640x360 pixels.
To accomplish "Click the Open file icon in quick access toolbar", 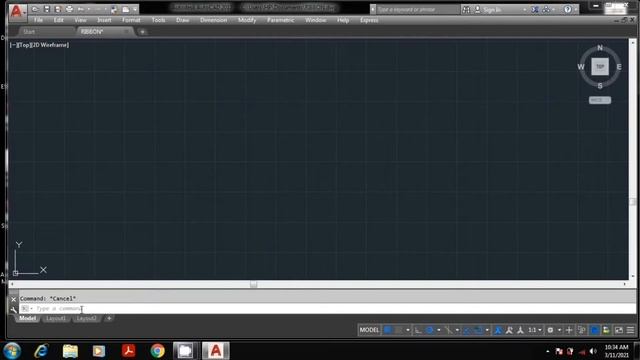I will point(35,9).
